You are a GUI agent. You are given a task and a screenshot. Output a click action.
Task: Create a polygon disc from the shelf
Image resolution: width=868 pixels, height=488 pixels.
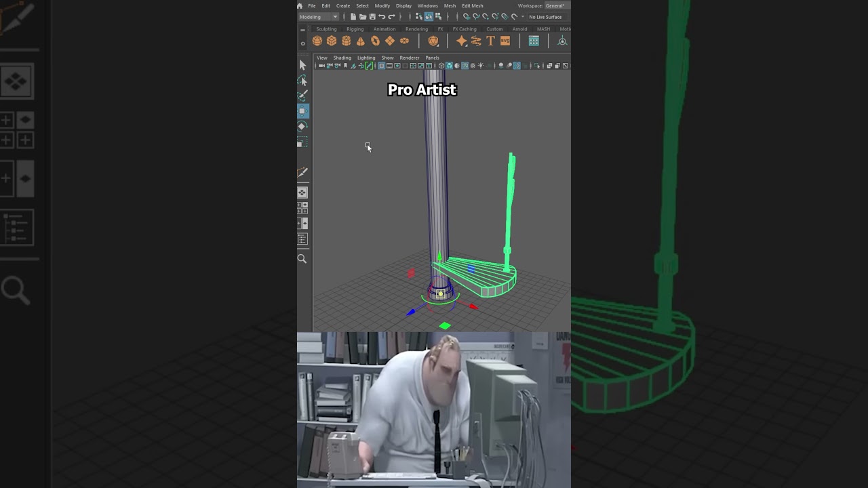point(404,41)
